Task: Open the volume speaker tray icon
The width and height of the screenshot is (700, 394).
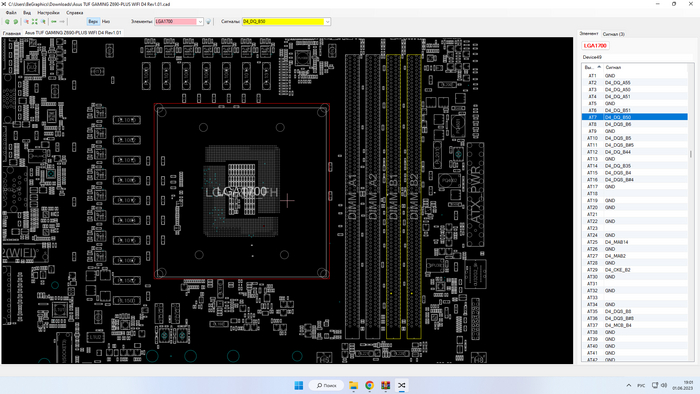Action: (x=664, y=385)
